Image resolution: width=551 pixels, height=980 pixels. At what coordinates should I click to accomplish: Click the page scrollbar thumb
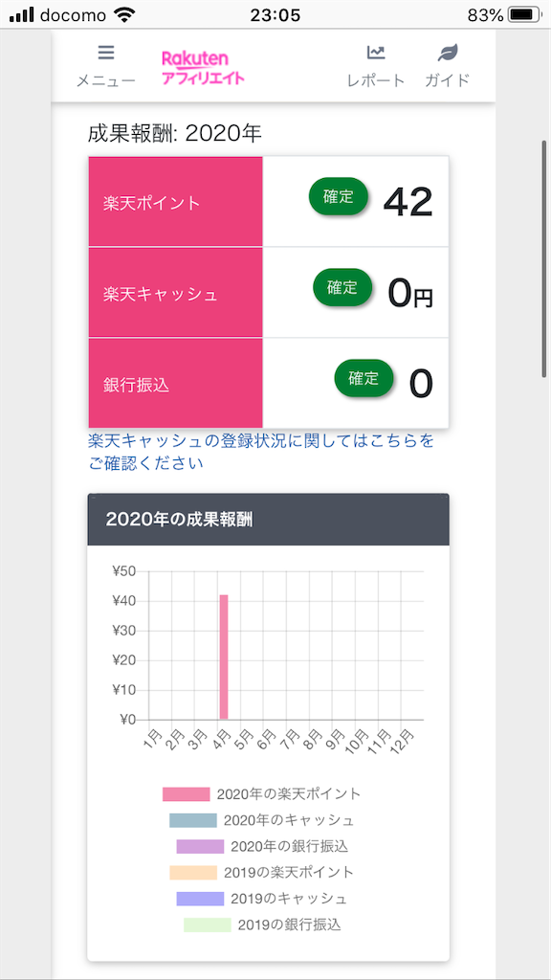click(544, 258)
